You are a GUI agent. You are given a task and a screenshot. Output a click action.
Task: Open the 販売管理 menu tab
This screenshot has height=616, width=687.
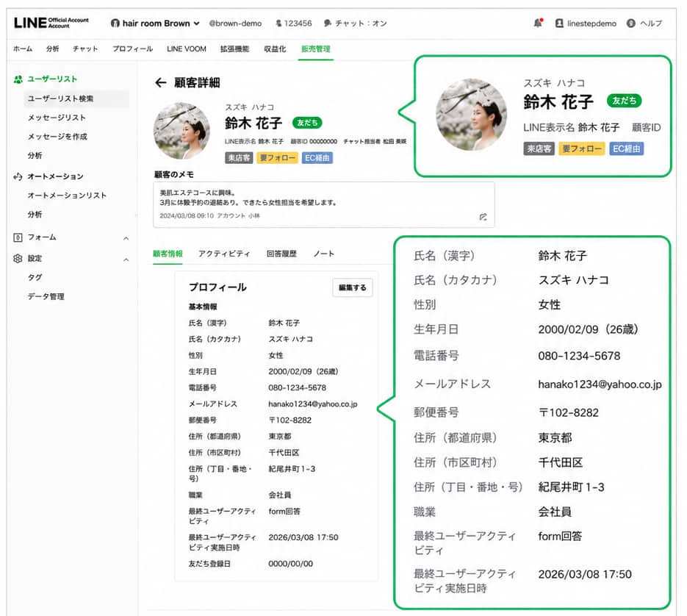pyautogui.click(x=316, y=49)
